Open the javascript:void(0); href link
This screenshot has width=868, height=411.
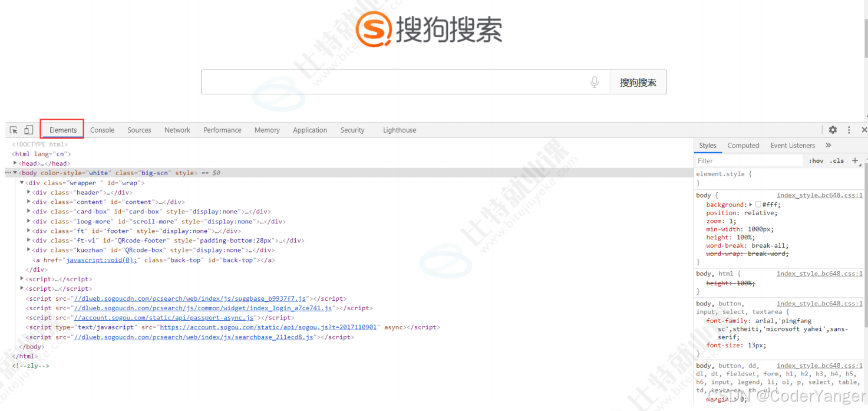101,260
